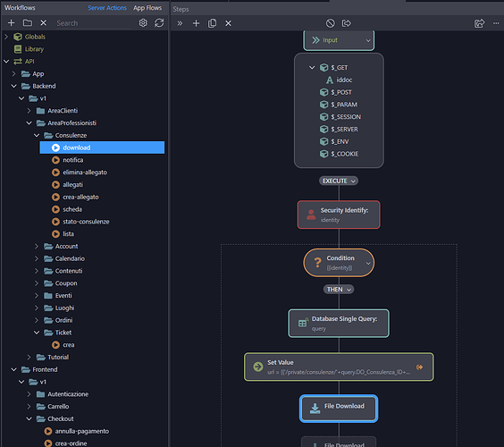Open the EXECUTE dropdown
Viewport: 504px width, 447px height.
[339, 181]
